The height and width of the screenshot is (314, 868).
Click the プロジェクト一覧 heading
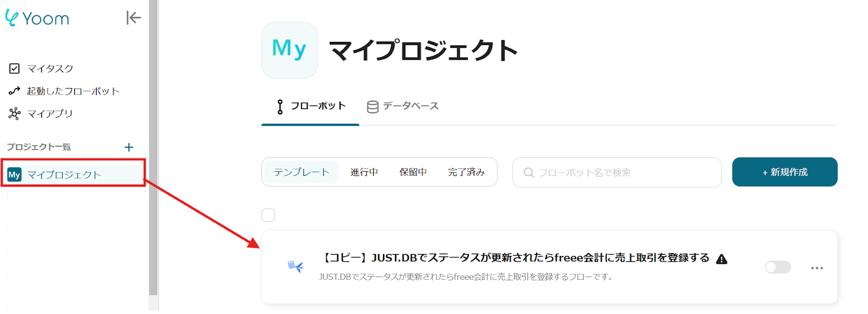pyautogui.click(x=39, y=147)
